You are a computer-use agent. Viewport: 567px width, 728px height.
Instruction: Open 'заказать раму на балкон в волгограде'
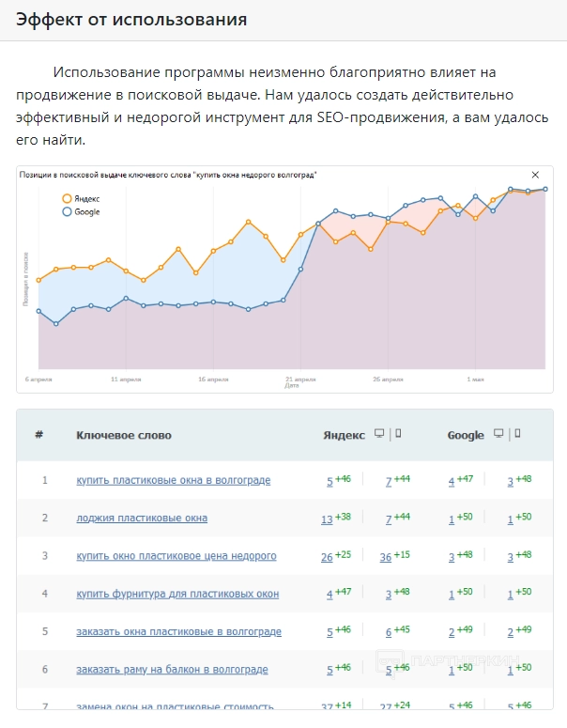(x=172, y=670)
